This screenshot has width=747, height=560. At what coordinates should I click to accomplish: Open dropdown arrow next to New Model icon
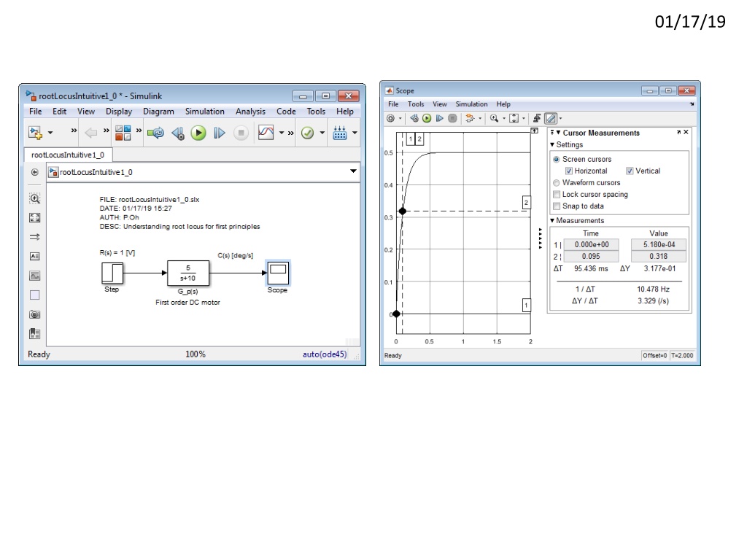point(50,133)
